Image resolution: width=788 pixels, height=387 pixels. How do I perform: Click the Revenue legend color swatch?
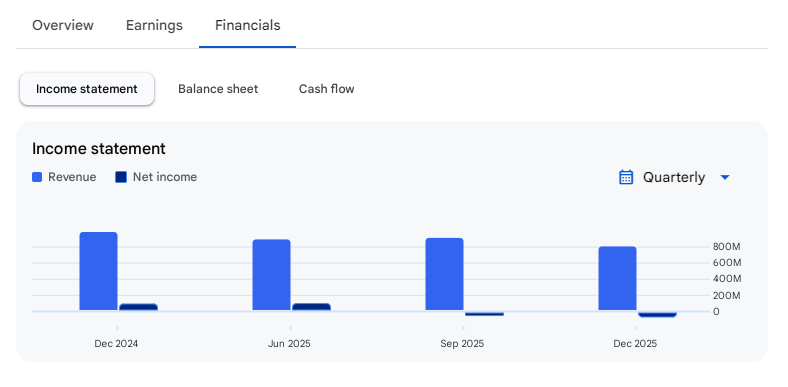click(x=37, y=177)
